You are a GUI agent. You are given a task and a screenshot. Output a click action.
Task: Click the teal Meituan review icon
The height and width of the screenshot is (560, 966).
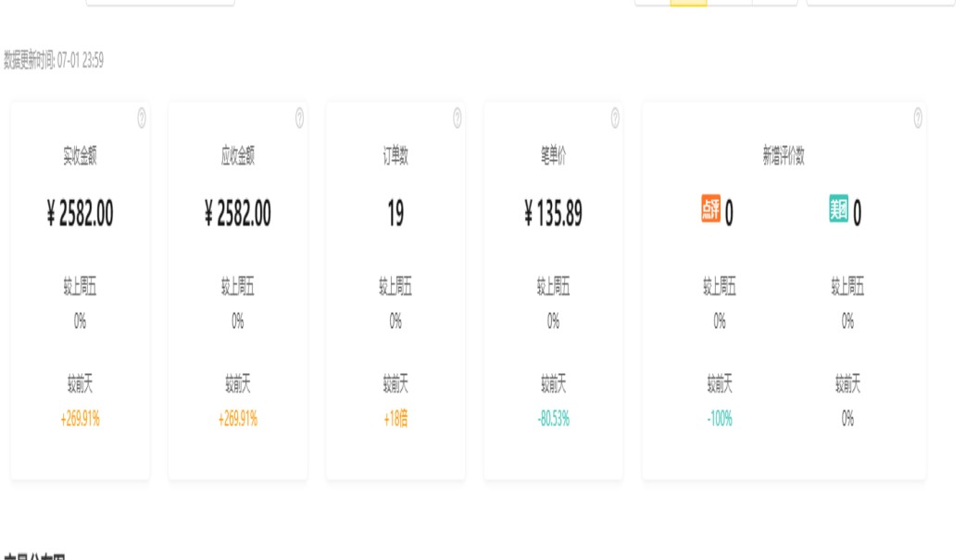point(838,209)
